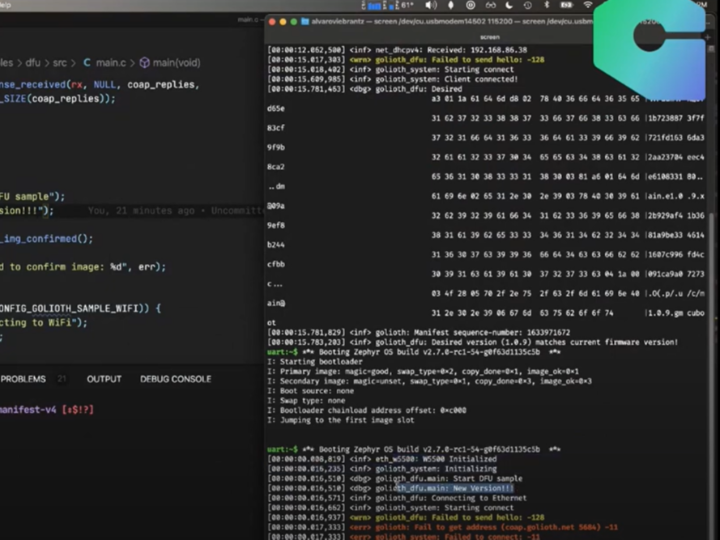The image size is (720, 540).
Task: Switch to the PROBLEMS panel tab
Action: (x=23, y=379)
